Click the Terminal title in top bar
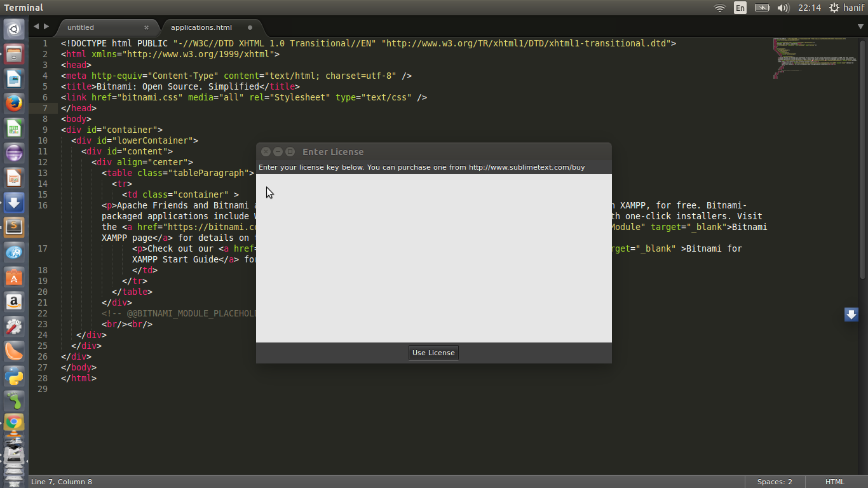 [24, 8]
